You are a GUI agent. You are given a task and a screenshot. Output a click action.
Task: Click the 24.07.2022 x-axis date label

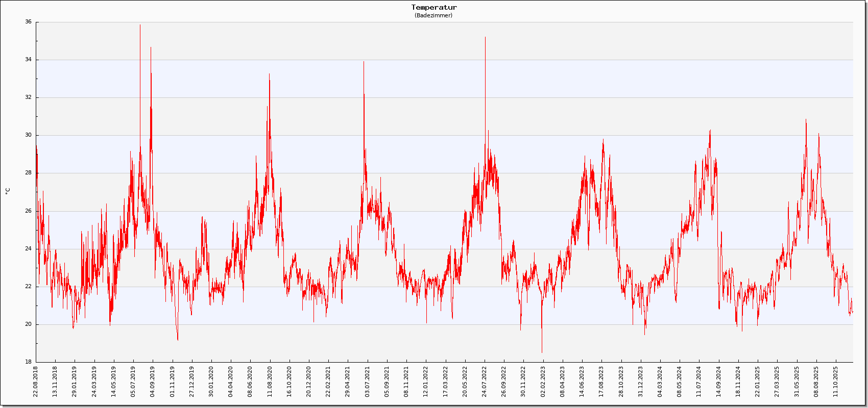point(485,381)
